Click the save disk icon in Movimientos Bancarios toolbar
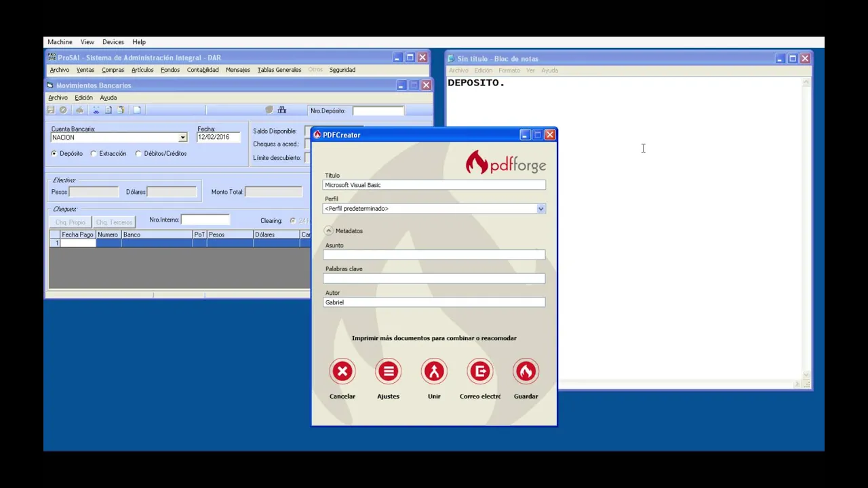The width and height of the screenshot is (868, 488). (51, 110)
